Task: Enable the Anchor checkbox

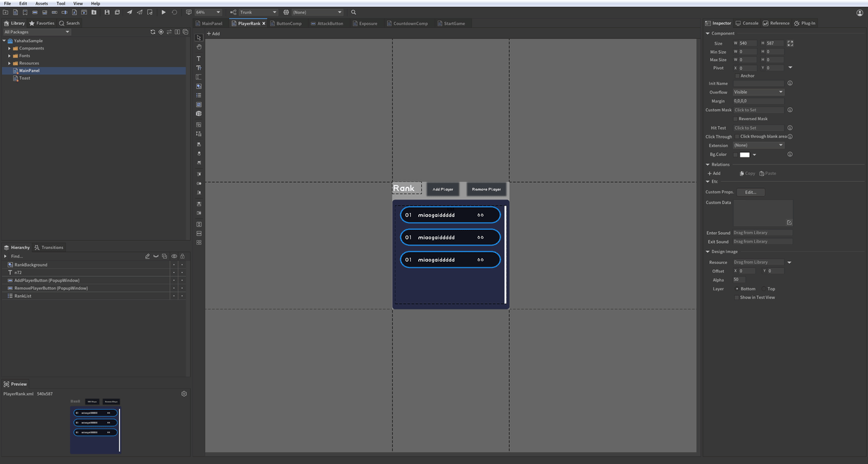Action: [x=737, y=76]
